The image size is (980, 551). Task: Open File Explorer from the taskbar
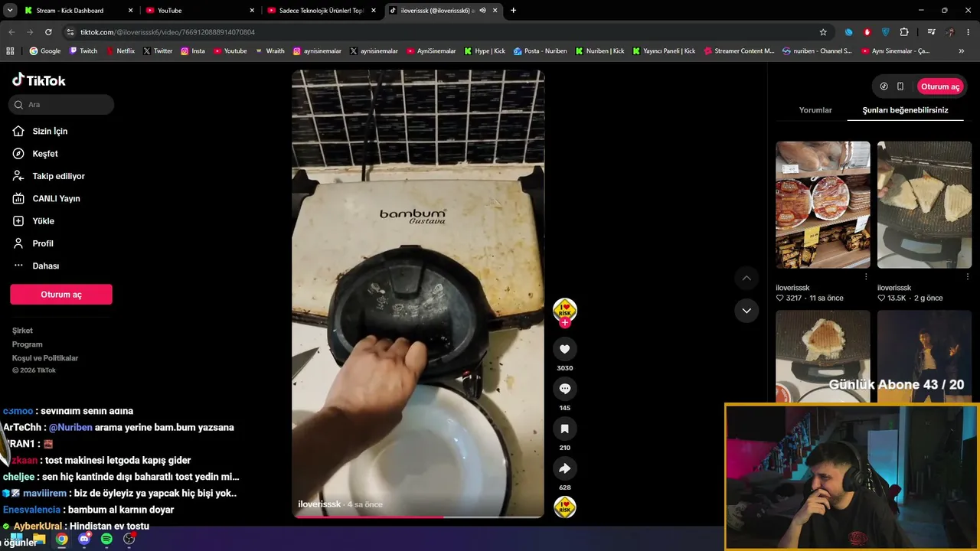pyautogui.click(x=39, y=539)
